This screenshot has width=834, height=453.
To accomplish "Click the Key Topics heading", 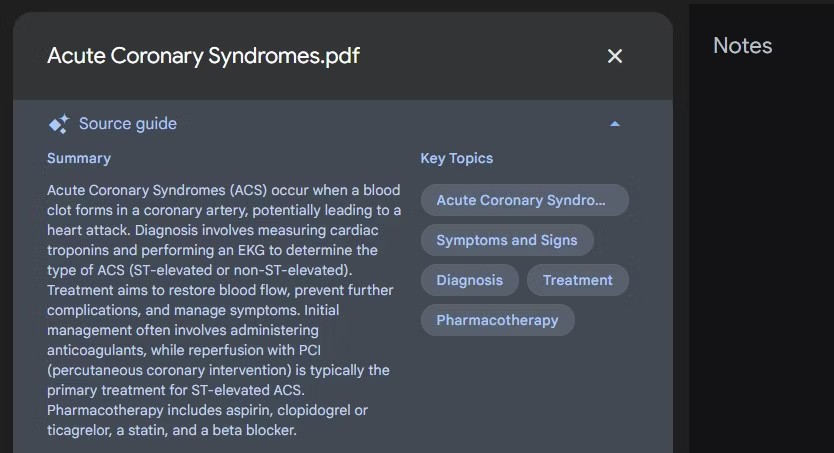I will [456, 158].
